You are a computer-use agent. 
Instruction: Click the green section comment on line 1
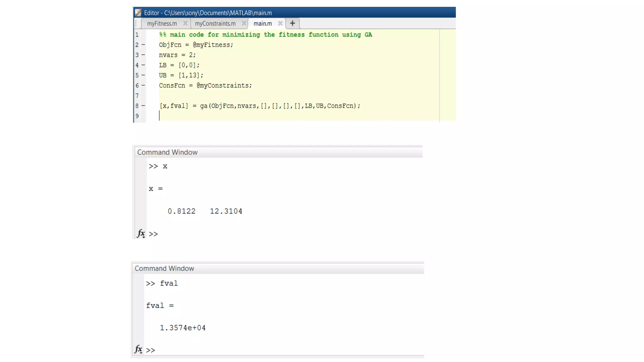point(265,35)
